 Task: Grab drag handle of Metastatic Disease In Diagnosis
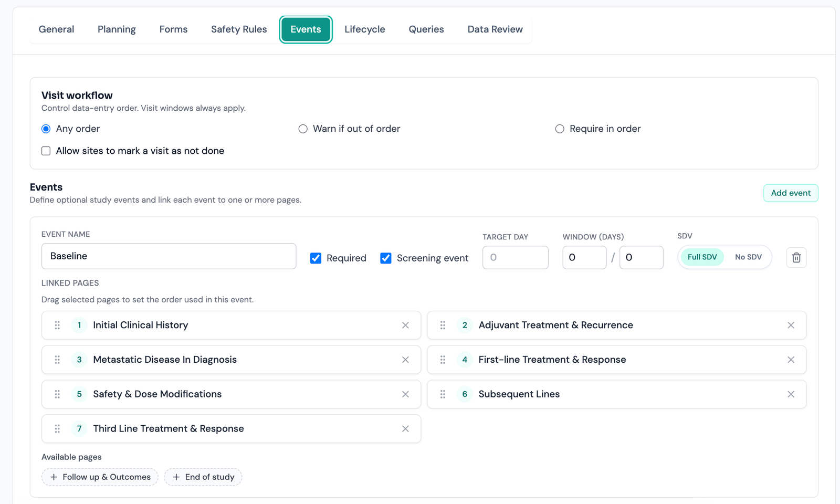[57, 360]
